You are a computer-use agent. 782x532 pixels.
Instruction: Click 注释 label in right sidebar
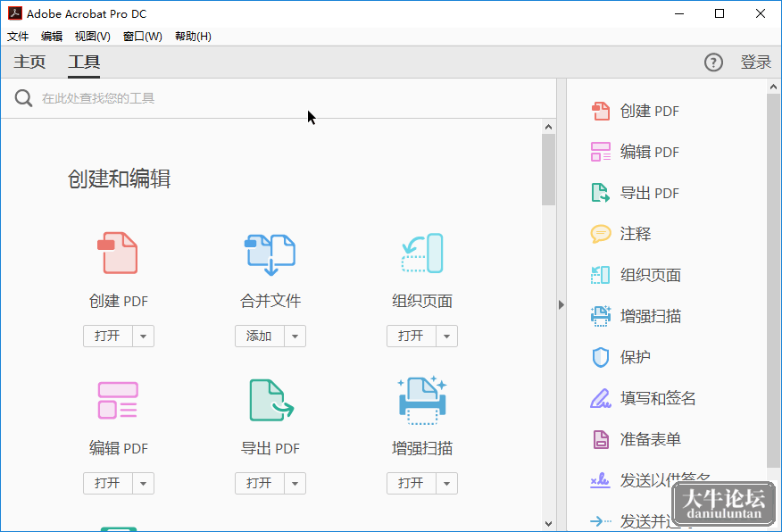pos(636,234)
